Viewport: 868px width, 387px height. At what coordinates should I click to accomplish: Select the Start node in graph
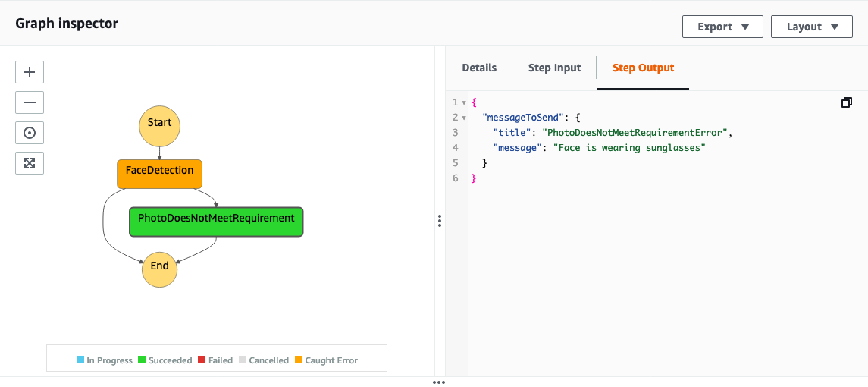tap(159, 126)
